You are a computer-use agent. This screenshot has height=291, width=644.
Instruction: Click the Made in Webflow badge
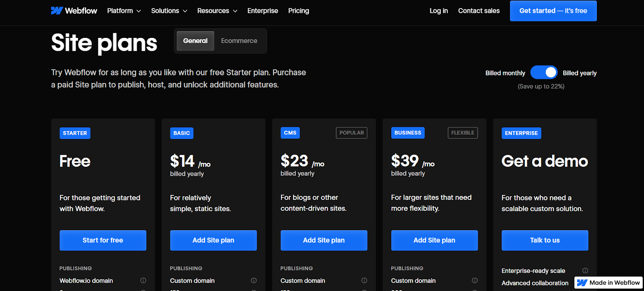(x=609, y=283)
